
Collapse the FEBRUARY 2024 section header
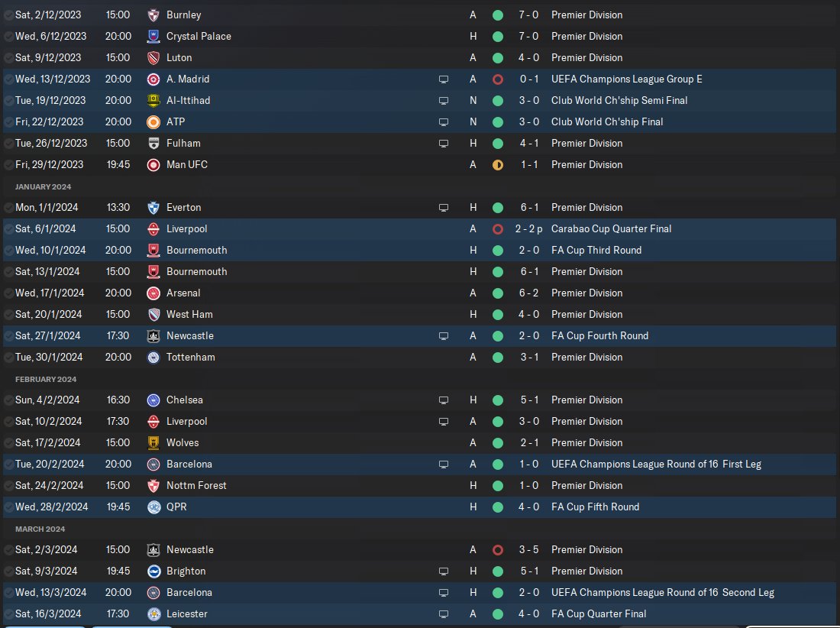click(46, 380)
